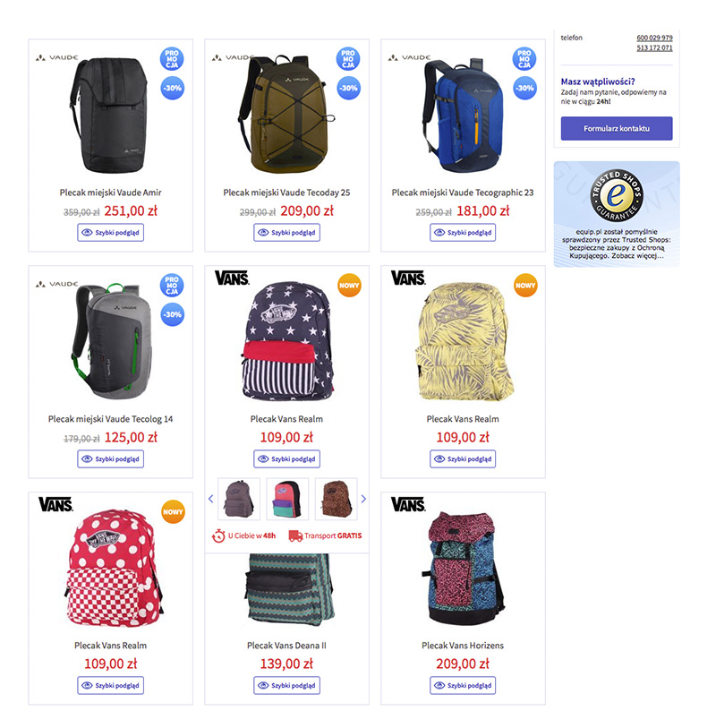Select the grey backpack color variant thumbnail

239,499
